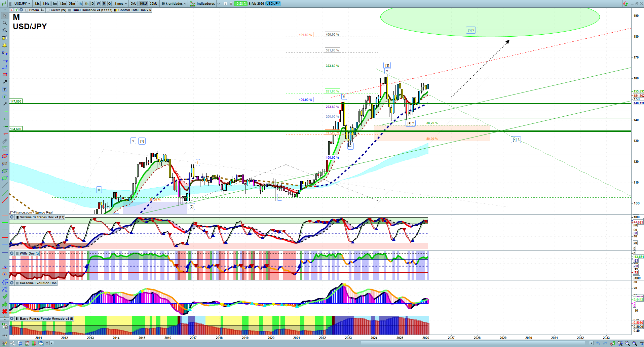
Task: Select the black diagonal line tool
Action: point(5,186)
